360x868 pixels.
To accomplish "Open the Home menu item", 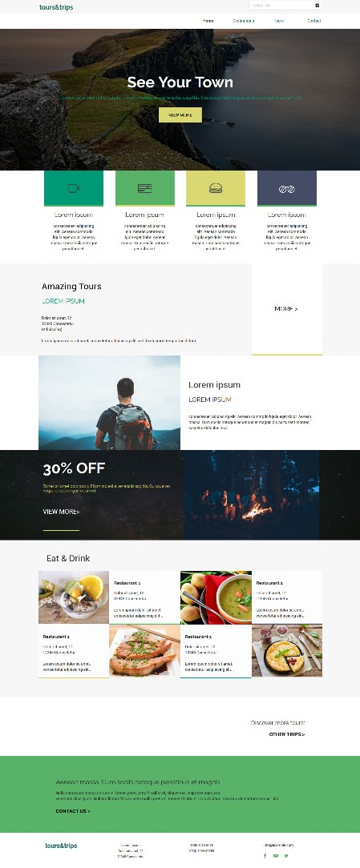I will 208,21.
